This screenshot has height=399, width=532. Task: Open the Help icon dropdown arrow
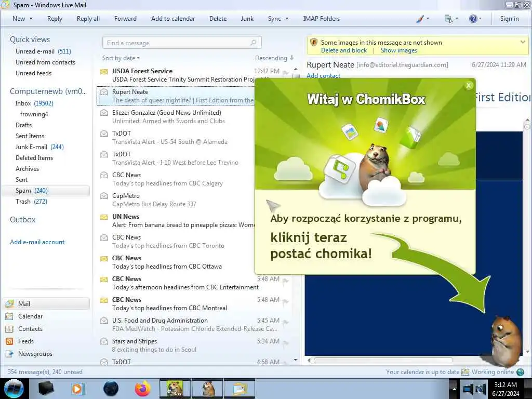coord(480,19)
